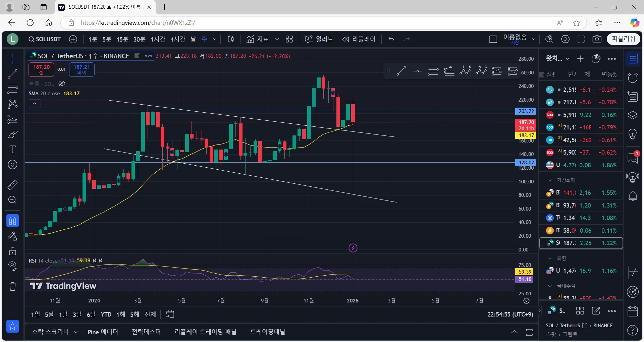Select horizontal ray in favorites toolbar
644x342 pixels.
tap(417, 71)
